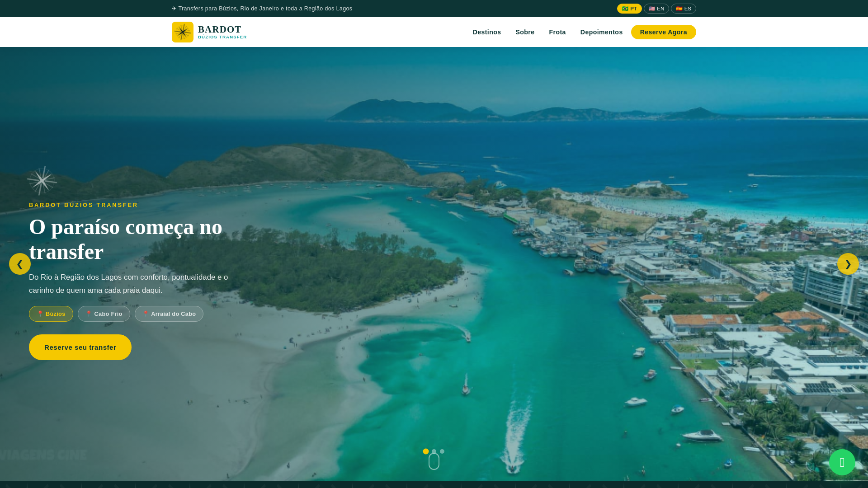Go to previous slide with left arrow
868x488 pixels.
[20, 264]
